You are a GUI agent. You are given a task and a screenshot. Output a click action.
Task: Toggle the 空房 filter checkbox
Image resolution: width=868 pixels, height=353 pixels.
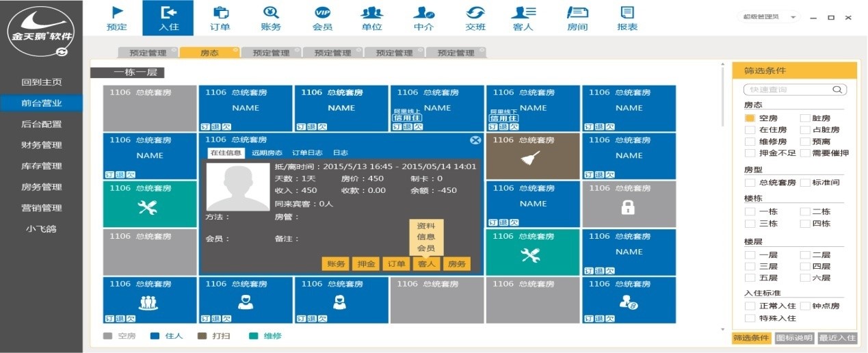(x=750, y=118)
